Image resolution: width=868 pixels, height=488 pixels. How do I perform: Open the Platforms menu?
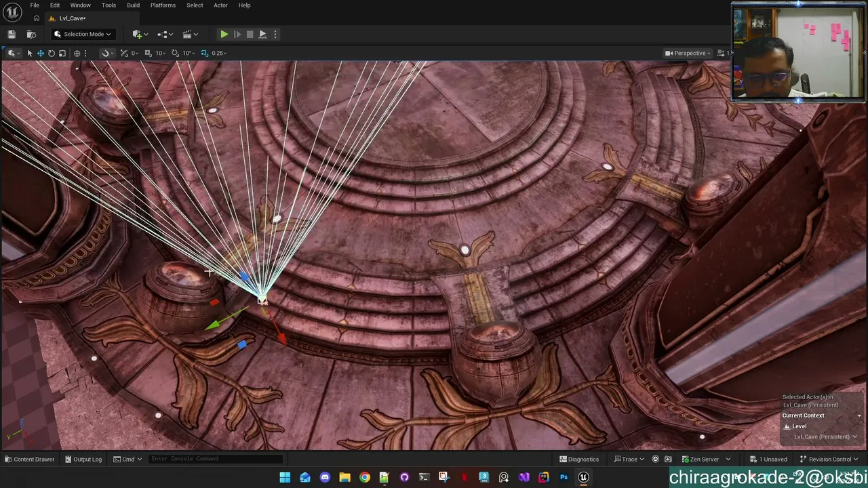point(163,5)
